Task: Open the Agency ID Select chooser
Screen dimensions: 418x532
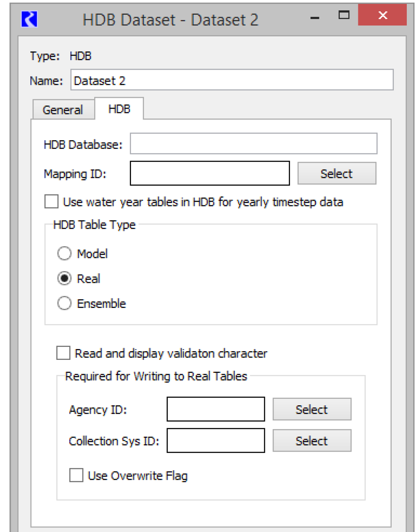Action: point(312,409)
